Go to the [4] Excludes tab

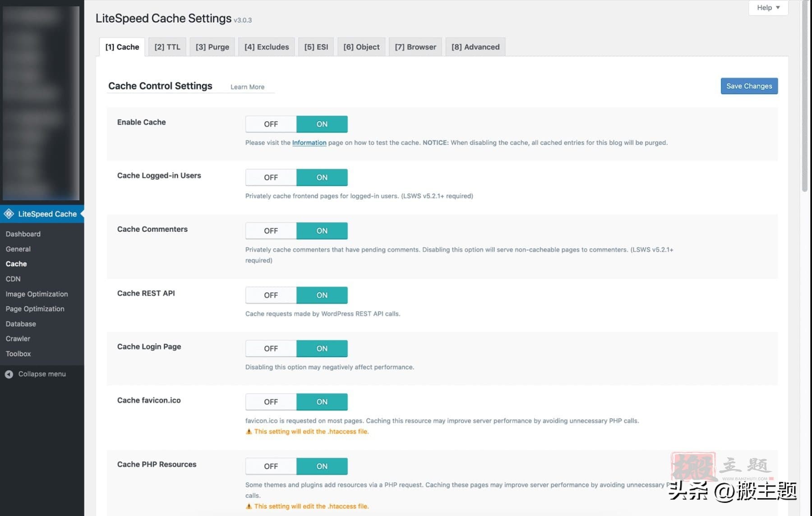(x=266, y=47)
